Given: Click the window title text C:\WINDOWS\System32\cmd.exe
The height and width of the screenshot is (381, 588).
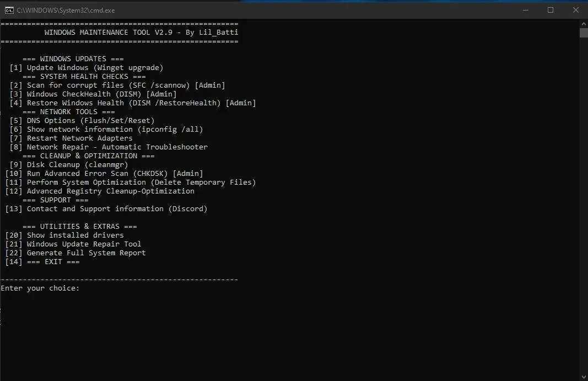Looking at the screenshot, I should coord(66,10).
